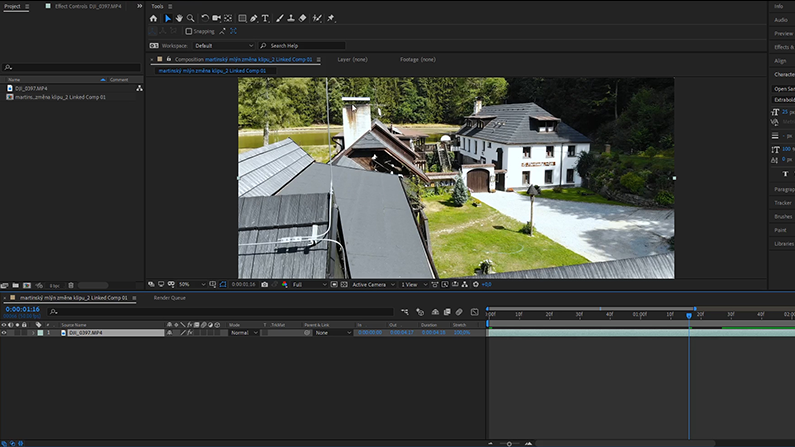Select the Type text tool
The width and height of the screenshot is (795, 447).
point(265,18)
